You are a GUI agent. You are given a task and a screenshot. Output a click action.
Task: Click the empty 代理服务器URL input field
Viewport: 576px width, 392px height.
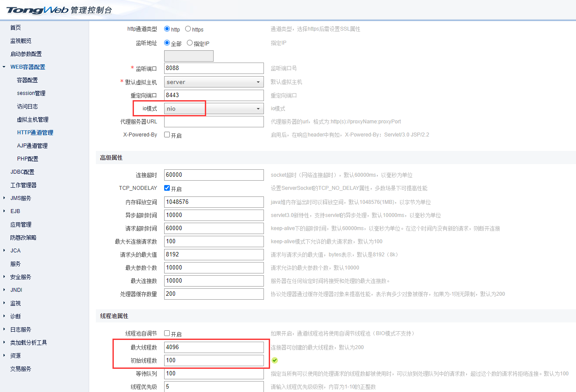(214, 121)
